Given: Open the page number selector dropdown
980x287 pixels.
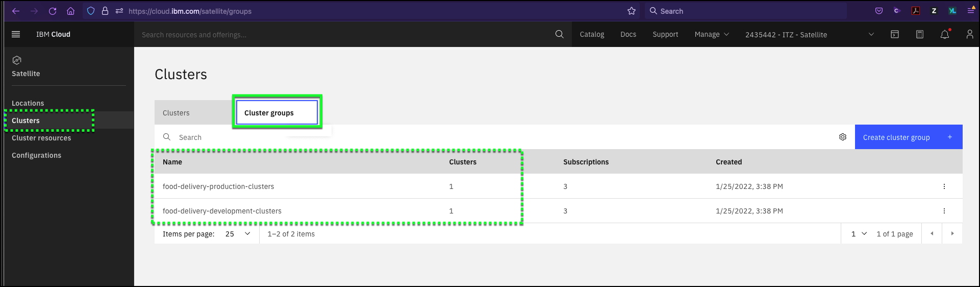Looking at the screenshot, I should [859, 234].
